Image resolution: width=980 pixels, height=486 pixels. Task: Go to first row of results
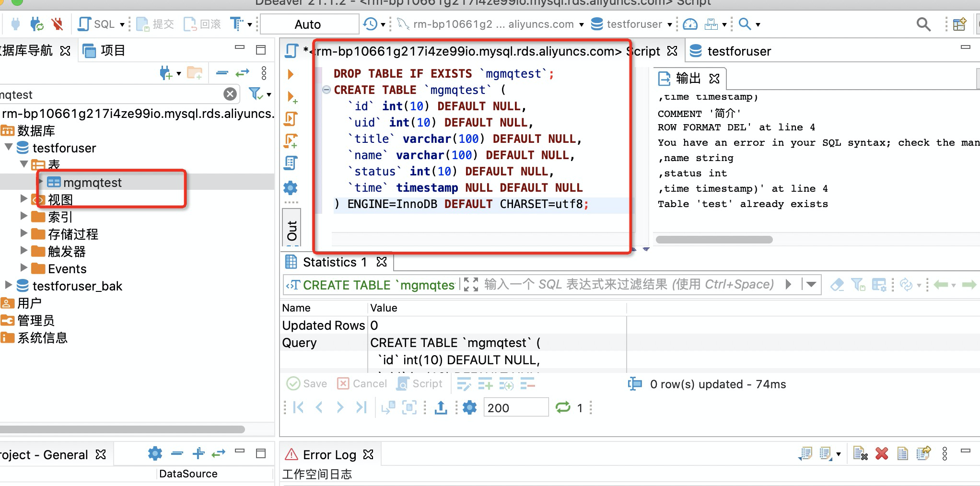298,407
